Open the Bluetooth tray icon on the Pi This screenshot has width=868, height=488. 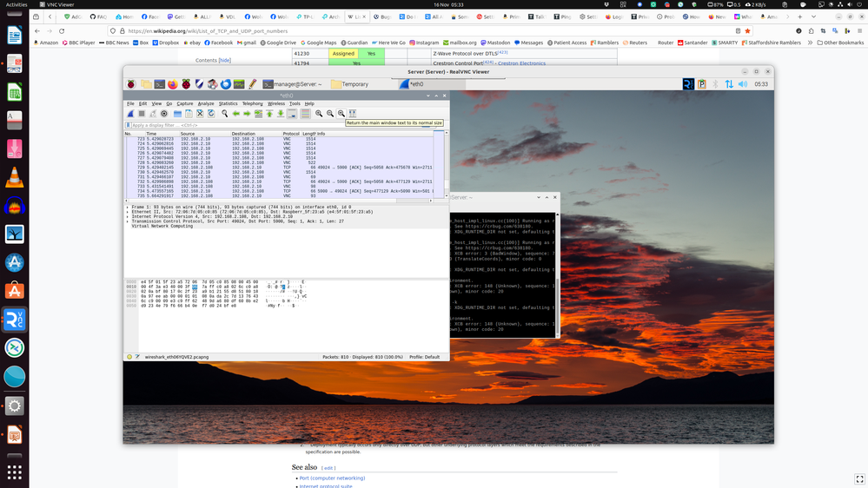point(715,84)
